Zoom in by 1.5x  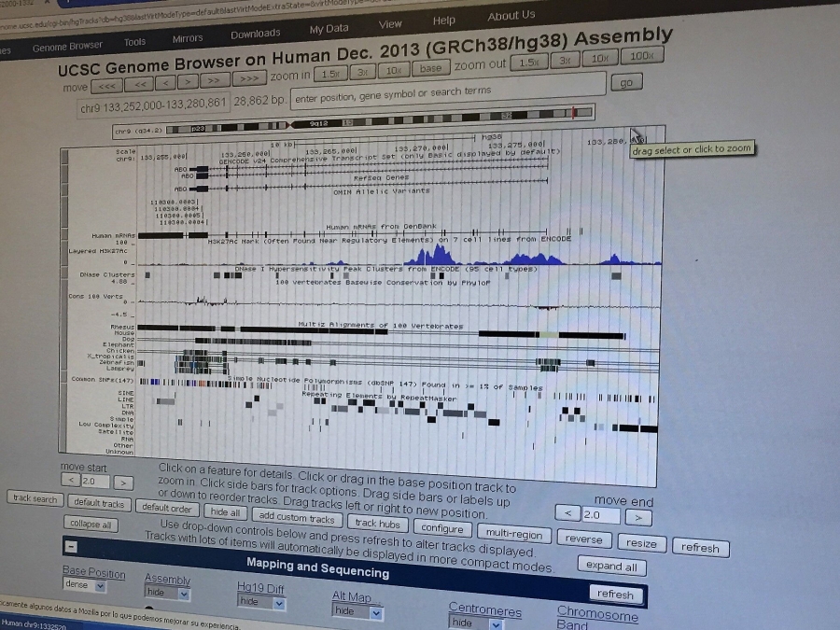tap(330, 74)
